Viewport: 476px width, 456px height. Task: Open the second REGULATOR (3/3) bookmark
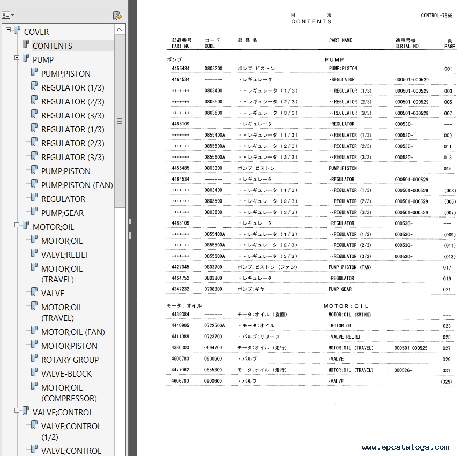tap(72, 157)
